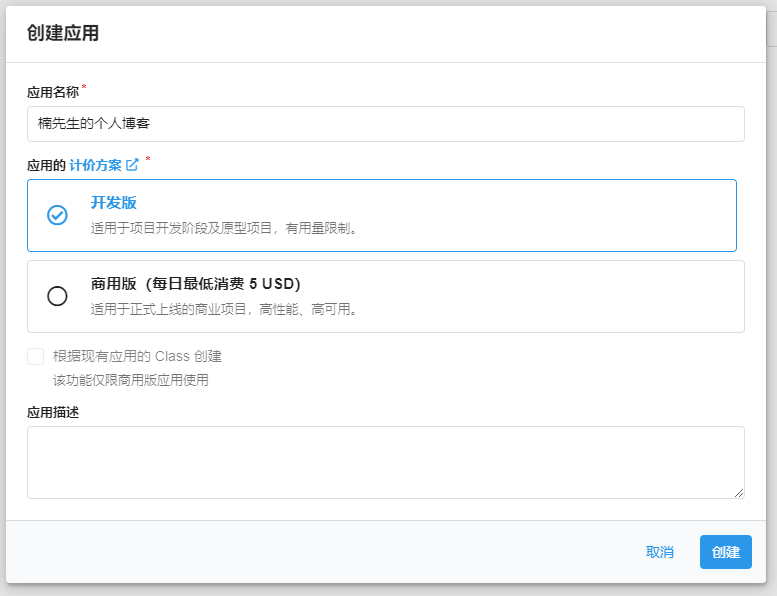The width and height of the screenshot is (777, 596).
Task: Click the 应用名称 input field
Action: (385, 124)
